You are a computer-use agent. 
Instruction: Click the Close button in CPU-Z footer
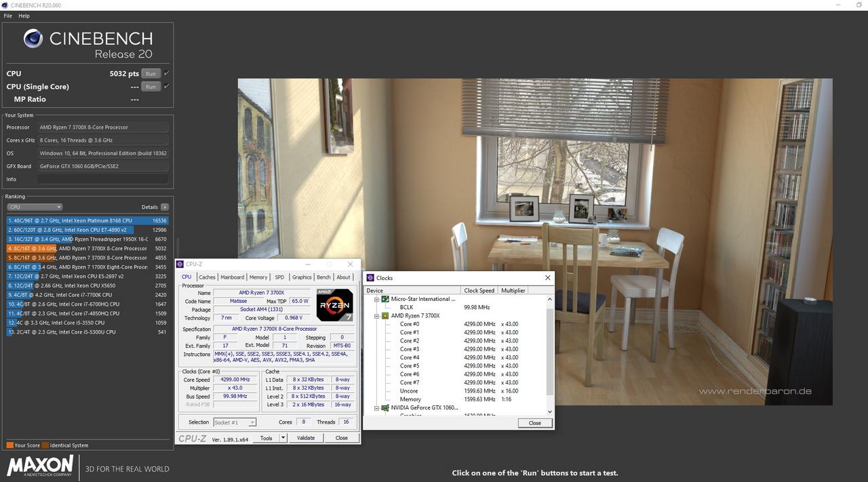[342, 438]
